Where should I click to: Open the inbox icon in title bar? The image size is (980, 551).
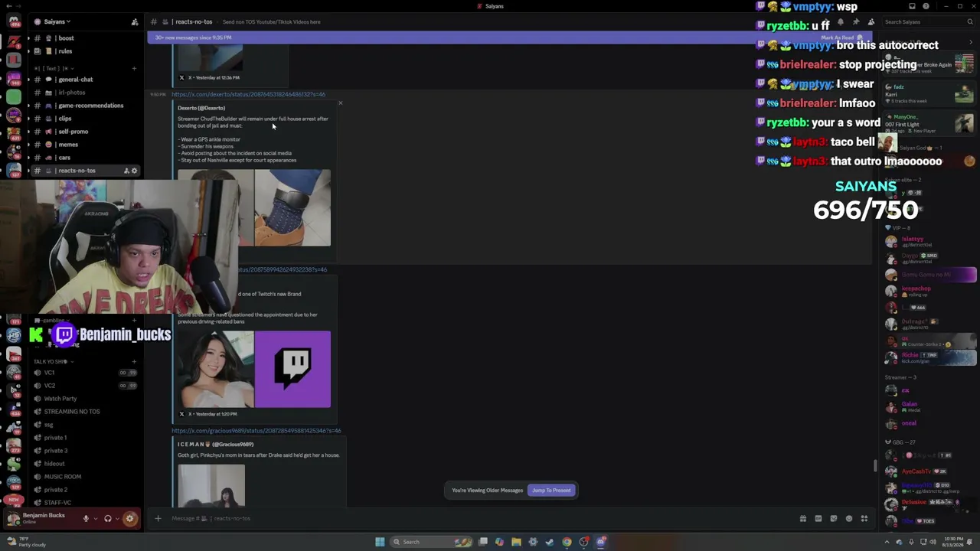click(912, 6)
